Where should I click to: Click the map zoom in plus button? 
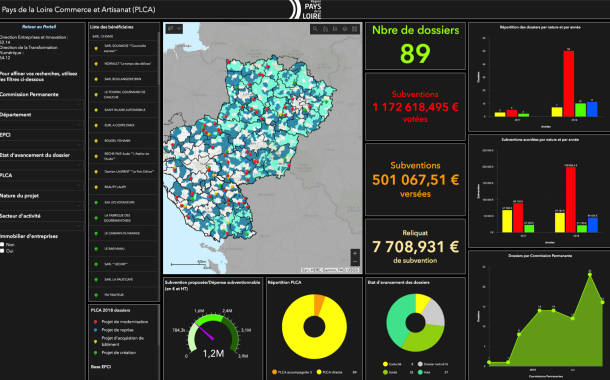[355, 253]
